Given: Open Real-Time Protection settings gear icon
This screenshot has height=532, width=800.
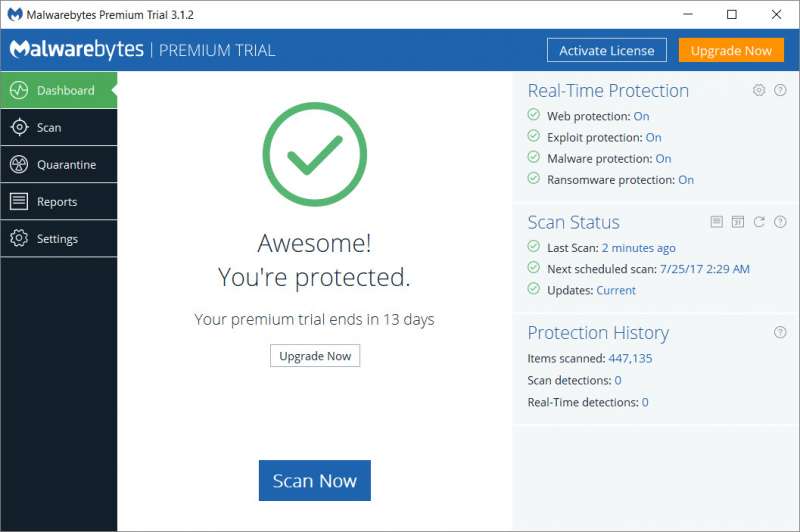Looking at the screenshot, I should (759, 90).
